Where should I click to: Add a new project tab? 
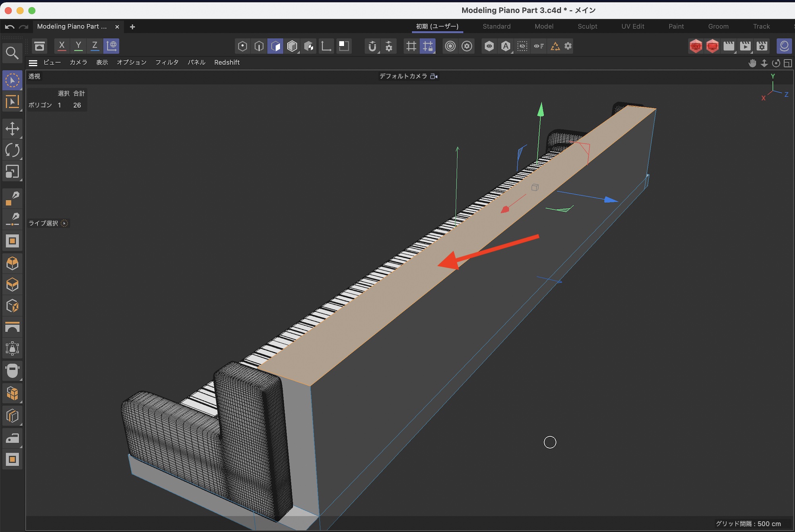pos(132,27)
